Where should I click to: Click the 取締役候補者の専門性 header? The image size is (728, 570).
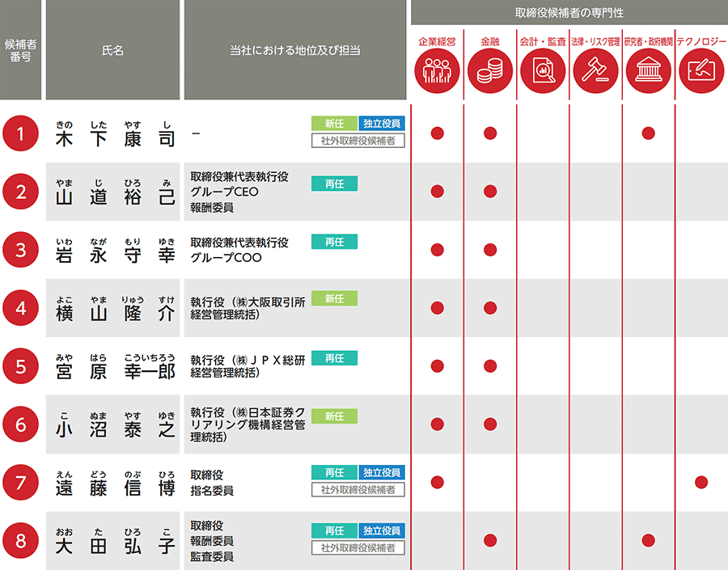[x=569, y=13]
